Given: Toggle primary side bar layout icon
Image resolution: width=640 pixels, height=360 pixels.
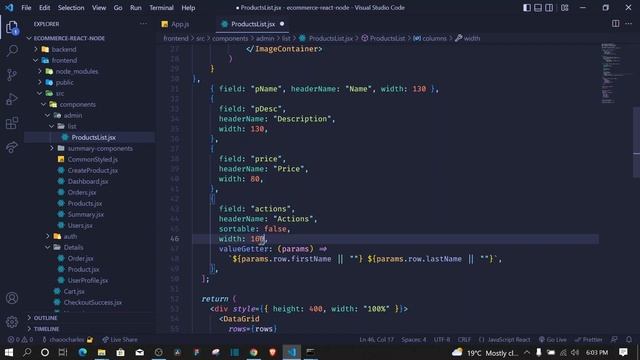Looking at the screenshot, I should pos(527,8).
